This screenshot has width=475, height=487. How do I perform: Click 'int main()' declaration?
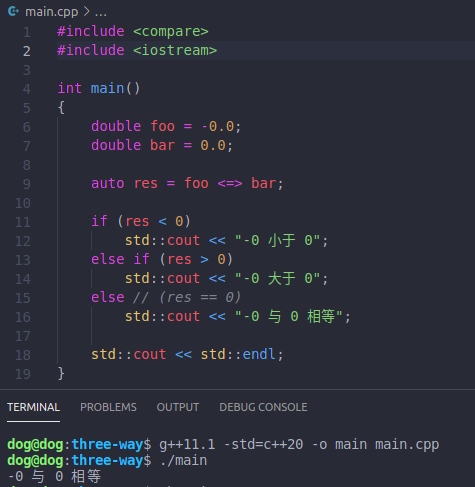(99, 89)
